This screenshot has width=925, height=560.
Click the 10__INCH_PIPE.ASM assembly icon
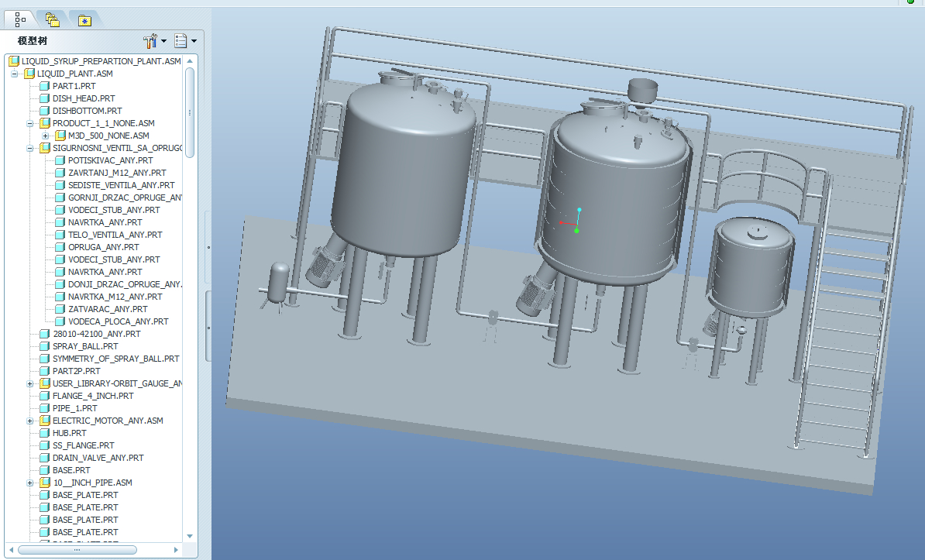click(45, 483)
